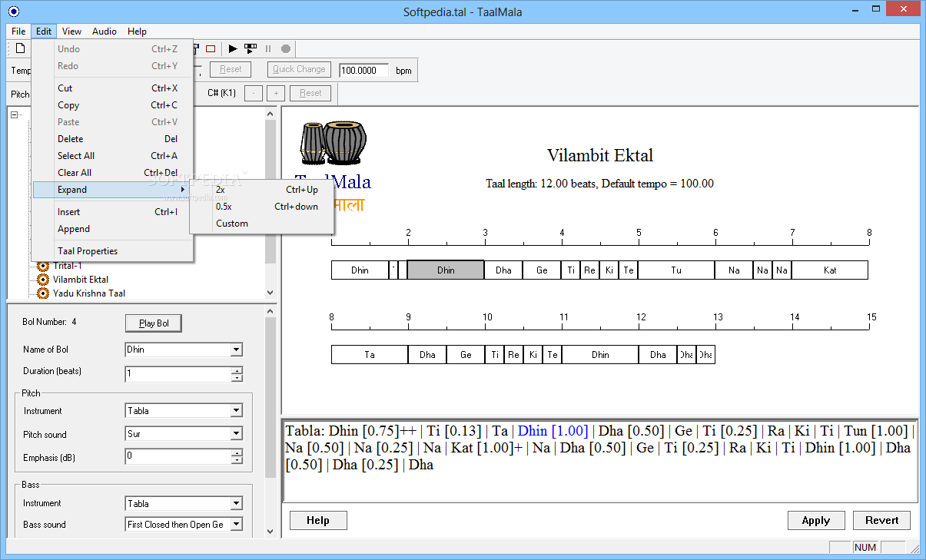
Task: Click the Revert button
Action: pyautogui.click(x=882, y=520)
